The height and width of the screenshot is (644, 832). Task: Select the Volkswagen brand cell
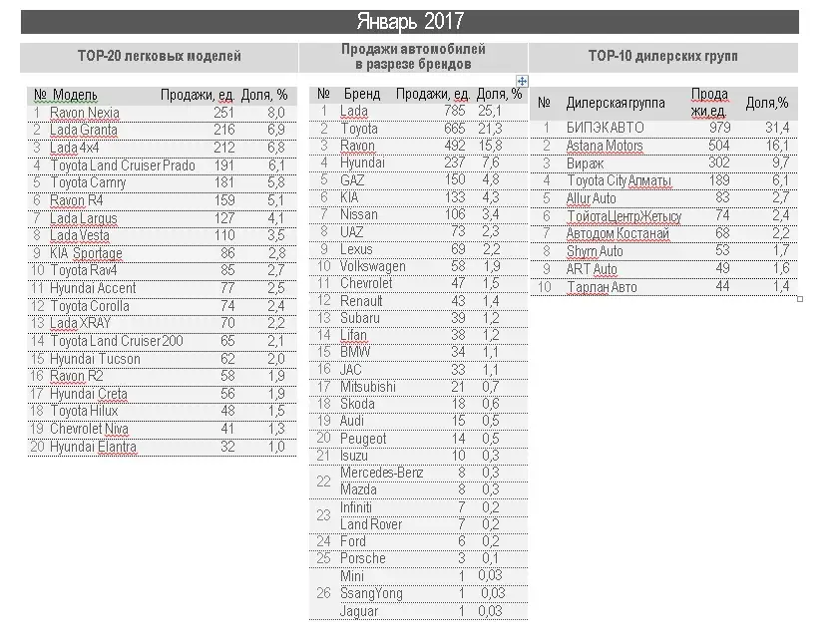pos(373,266)
